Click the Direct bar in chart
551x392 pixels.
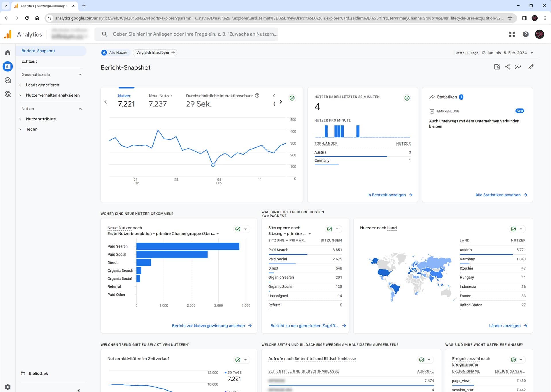point(143,263)
